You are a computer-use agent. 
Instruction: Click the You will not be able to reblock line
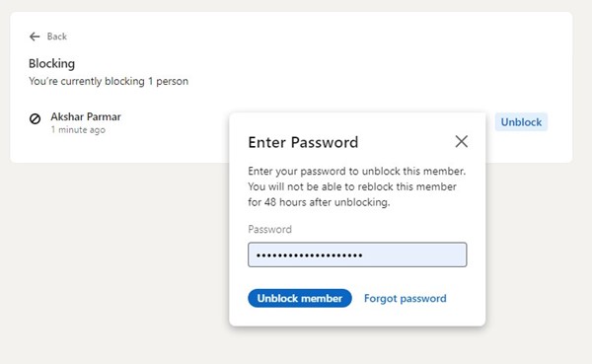coord(352,186)
